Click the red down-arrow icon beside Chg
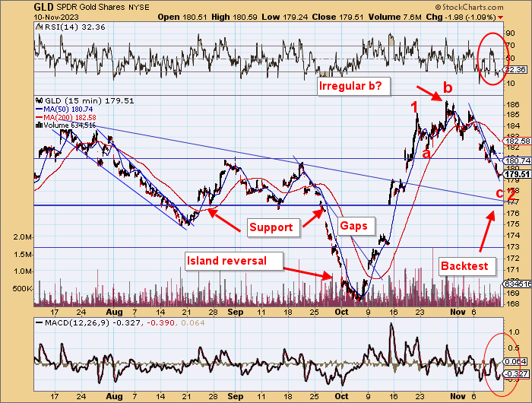The width and height of the screenshot is (532, 403). pos(500,17)
